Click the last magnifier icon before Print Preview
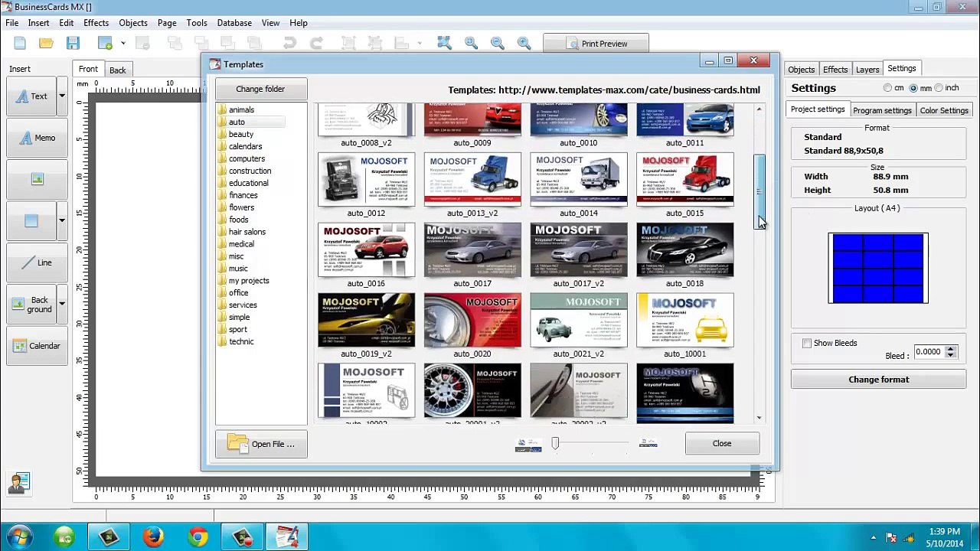The height and width of the screenshot is (551, 980). (524, 44)
